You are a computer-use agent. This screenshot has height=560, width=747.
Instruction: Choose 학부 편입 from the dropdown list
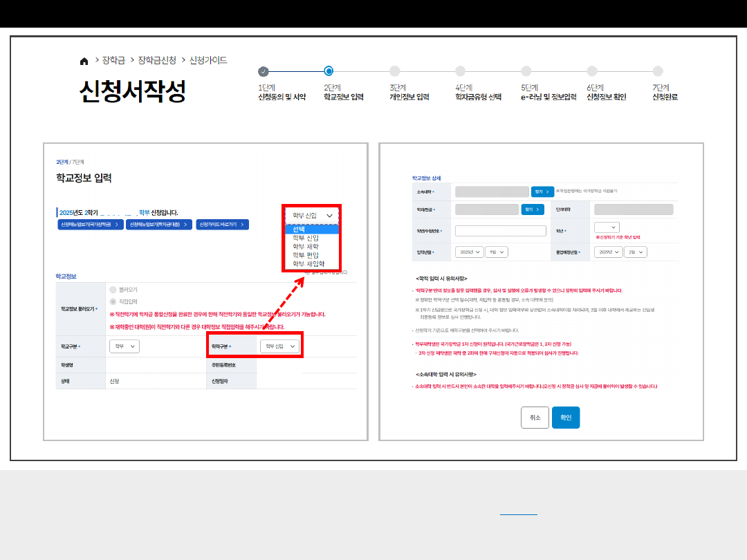click(306, 255)
